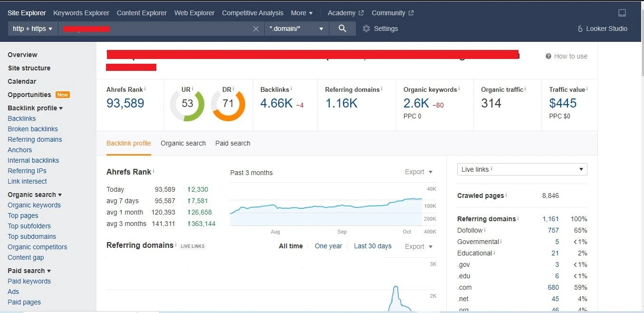The image size is (644, 313).
Task: Collapse the Backlink profile sidebar section
Action: pyautogui.click(x=35, y=108)
